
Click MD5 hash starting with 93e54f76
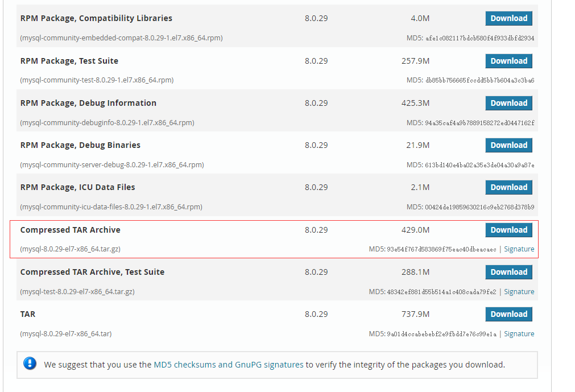pos(441,249)
